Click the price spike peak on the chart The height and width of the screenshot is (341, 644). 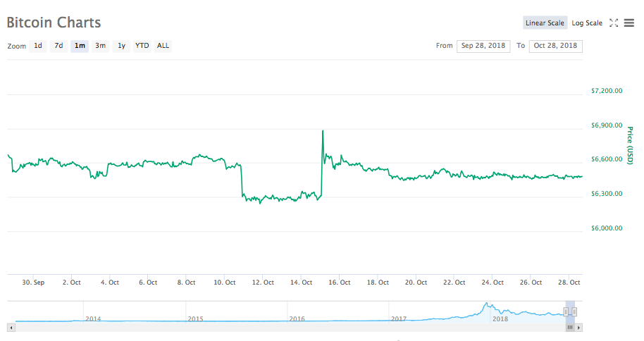pyautogui.click(x=323, y=131)
